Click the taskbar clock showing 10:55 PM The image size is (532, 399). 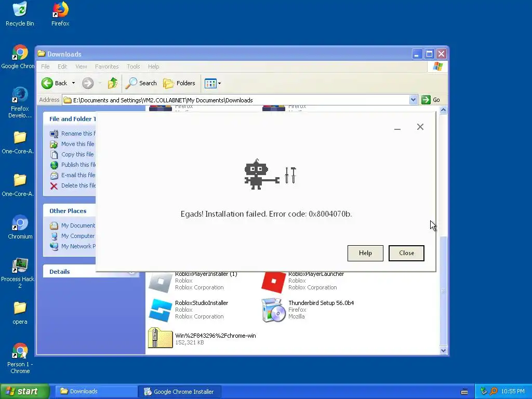(513, 391)
